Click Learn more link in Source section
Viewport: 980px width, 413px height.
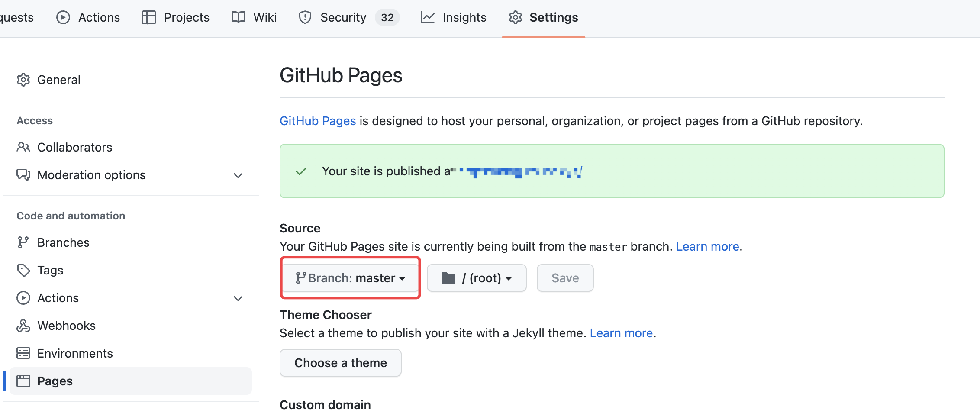point(708,246)
